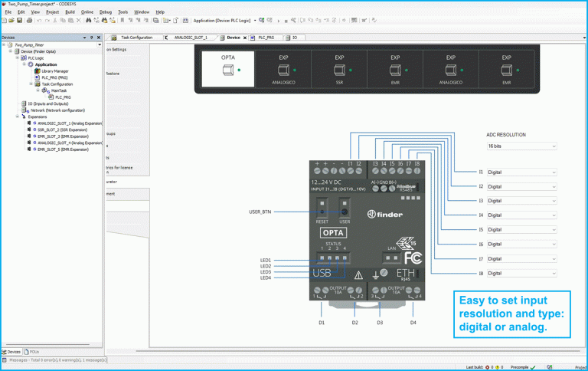Open the Build menu

coord(70,12)
